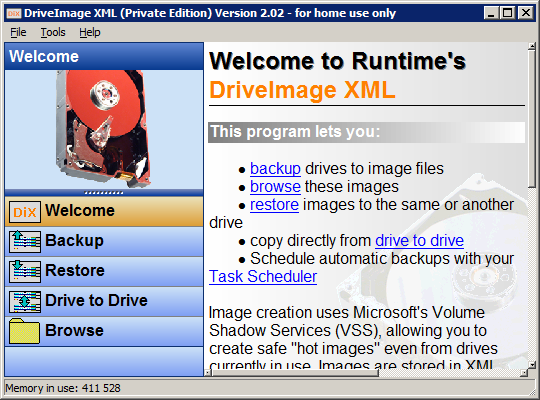Follow the 'restore' hyperlink
The height and width of the screenshot is (400, 540).
pyautogui.click(x=274, y=205)
